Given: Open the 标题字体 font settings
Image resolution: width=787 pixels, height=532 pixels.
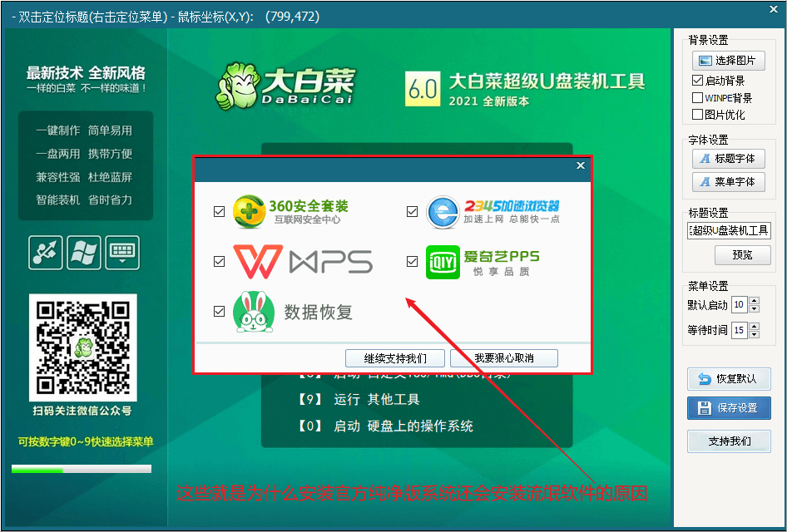Looking at the screenshot, I should [x=728, y=159].
